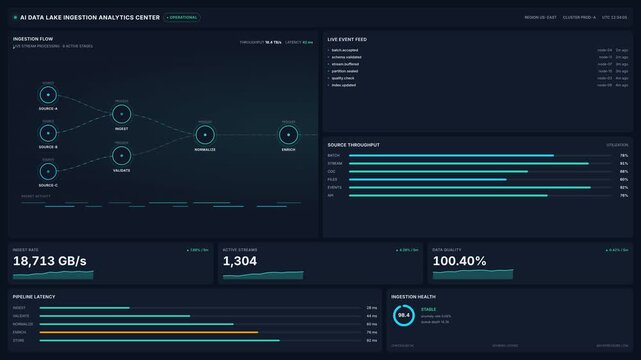Click the AI DATA LAKE INGESTION ANALYTICS CENTER title

(x=90, y=18)
